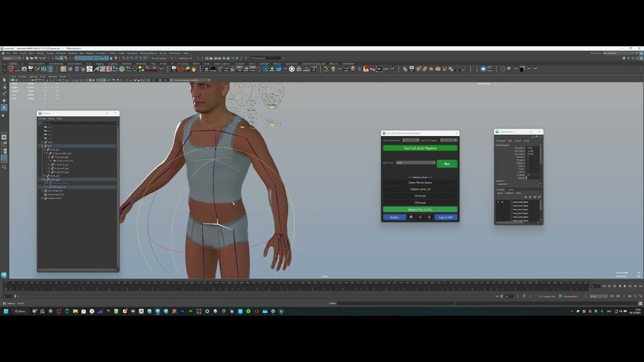Image resolution: width=644 pixels, height=362 pixels.
Task: Open the Channels menu in Channel Box
Action: [x=501, y=141]
